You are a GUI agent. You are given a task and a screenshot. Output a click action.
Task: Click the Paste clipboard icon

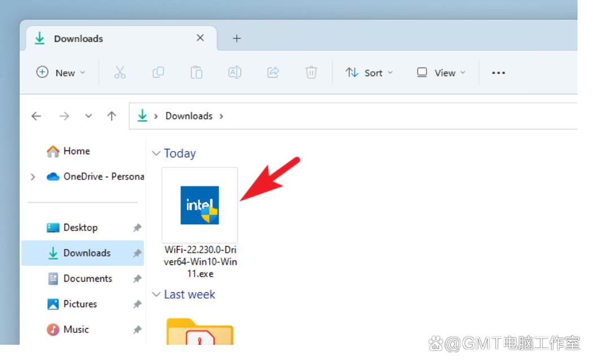[x=196, y=73]
